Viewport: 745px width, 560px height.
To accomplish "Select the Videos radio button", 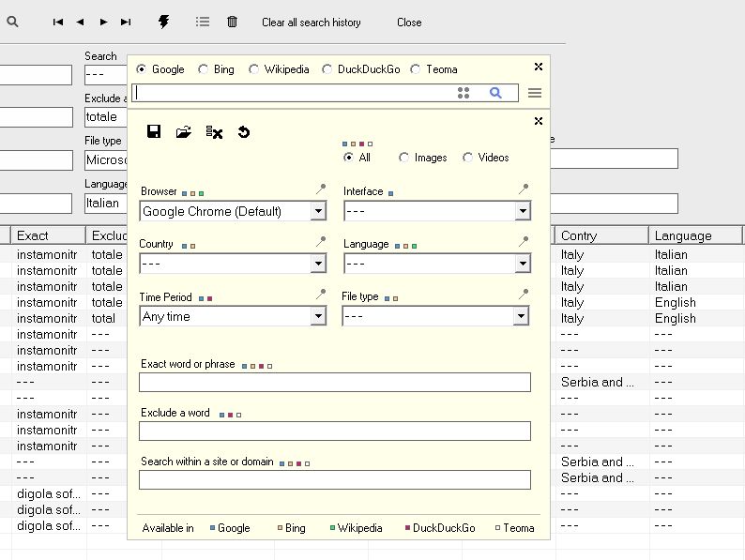I will pos(467,158).
